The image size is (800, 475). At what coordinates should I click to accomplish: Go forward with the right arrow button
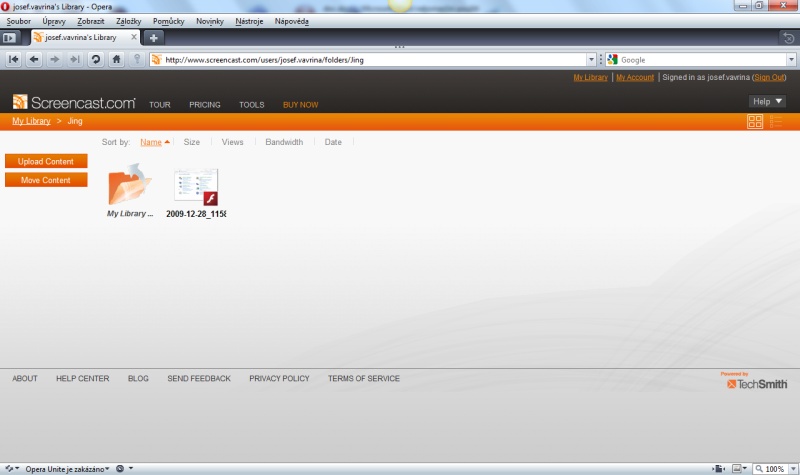tap(55, 60)
